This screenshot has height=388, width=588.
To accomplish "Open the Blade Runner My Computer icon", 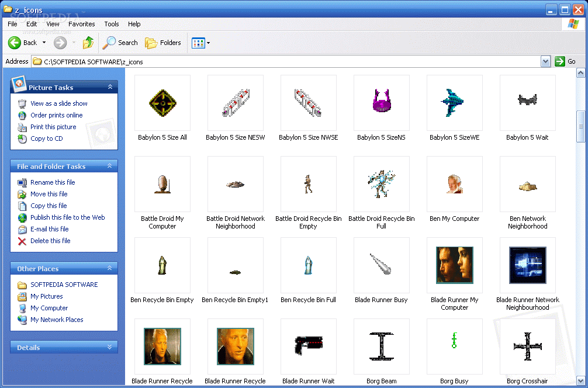I will click(454, 265).
